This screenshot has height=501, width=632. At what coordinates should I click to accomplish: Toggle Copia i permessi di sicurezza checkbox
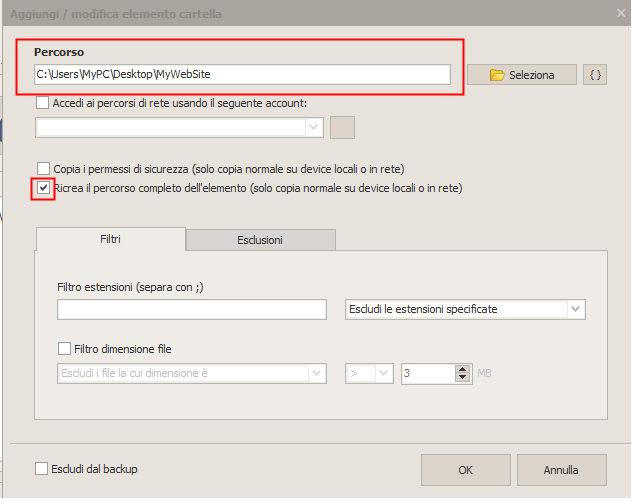pos(43,168)
